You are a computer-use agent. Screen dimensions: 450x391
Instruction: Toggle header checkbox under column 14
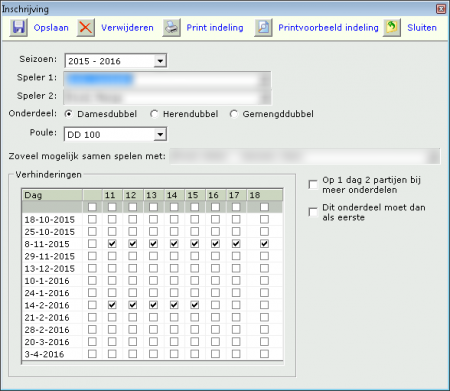pos(174,207)
